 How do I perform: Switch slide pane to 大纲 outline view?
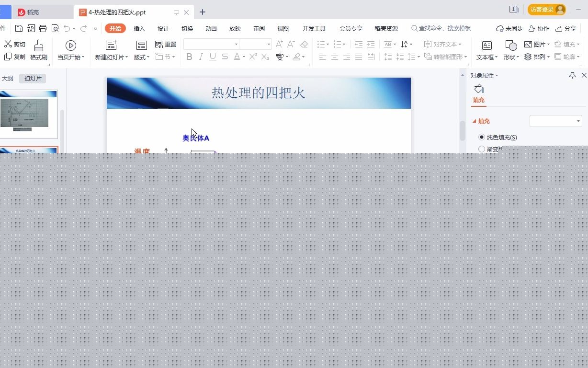8,78
